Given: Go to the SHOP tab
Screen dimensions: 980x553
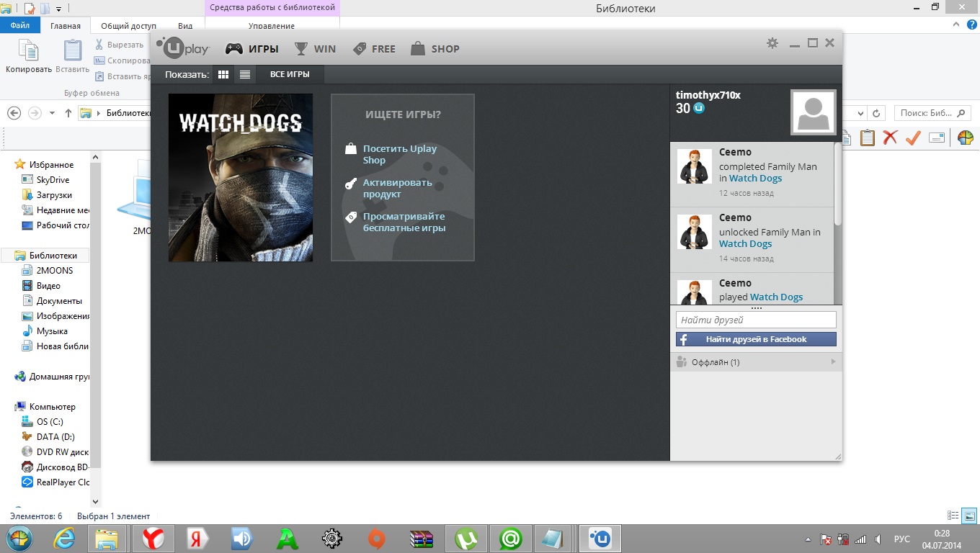Looking at the screenshot, I should pyautogui.click(x=435, y=49).
